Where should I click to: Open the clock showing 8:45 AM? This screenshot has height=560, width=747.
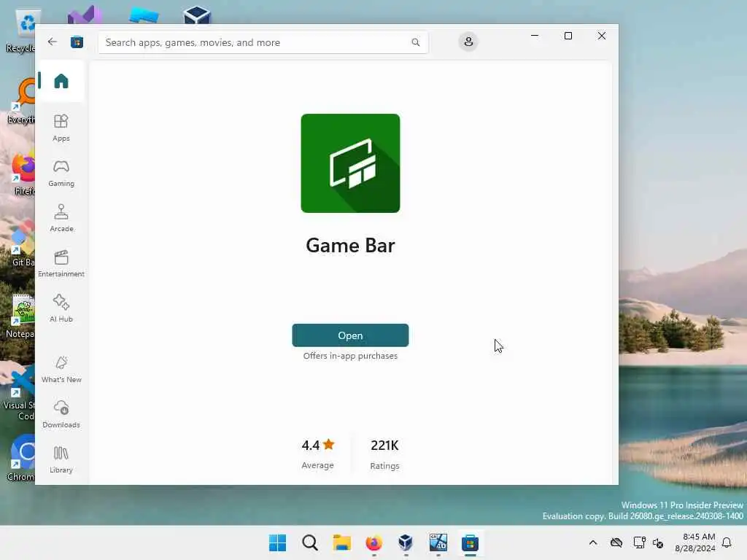click(x=694, y=542)
